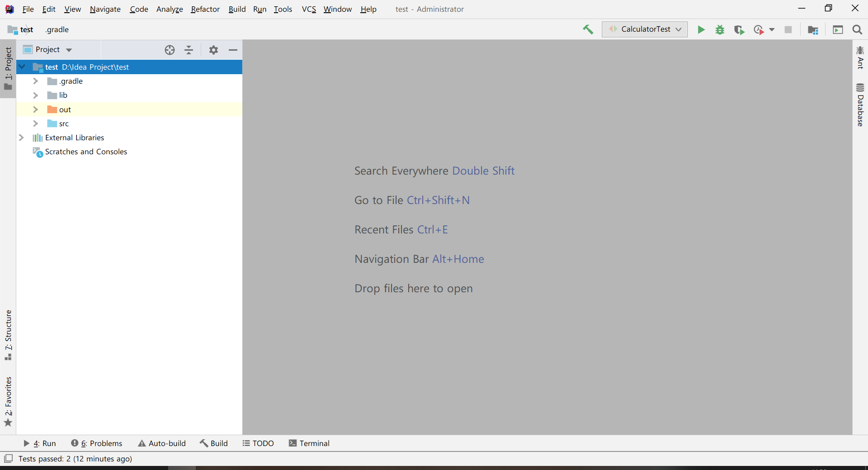The width and height of the screenshot is (868, 470).
Task: Click the Build Project hammer icon
Action: point(588,29)
